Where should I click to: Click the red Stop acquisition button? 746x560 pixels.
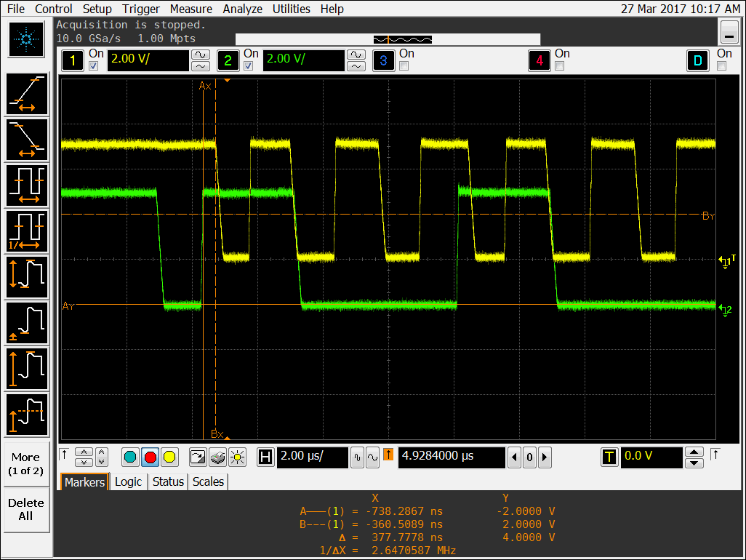(150, 457)
